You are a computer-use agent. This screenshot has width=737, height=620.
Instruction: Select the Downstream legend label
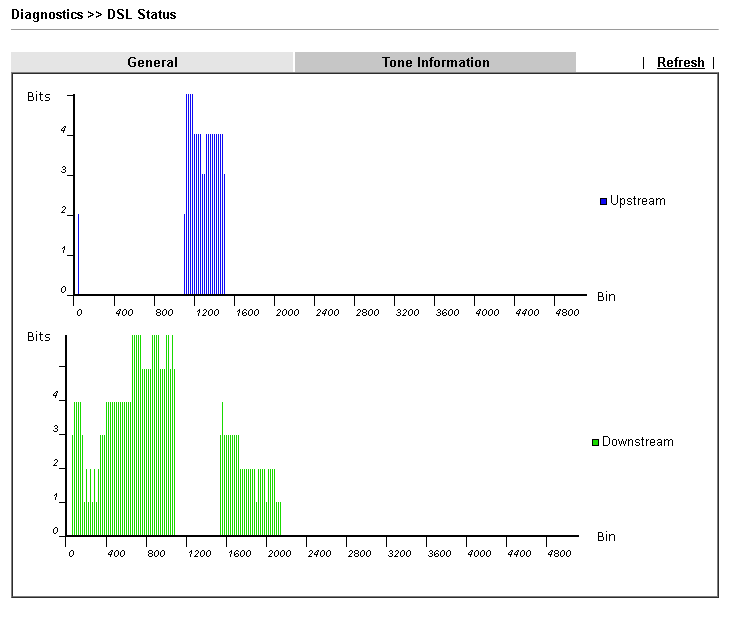(x=637, y=442)
